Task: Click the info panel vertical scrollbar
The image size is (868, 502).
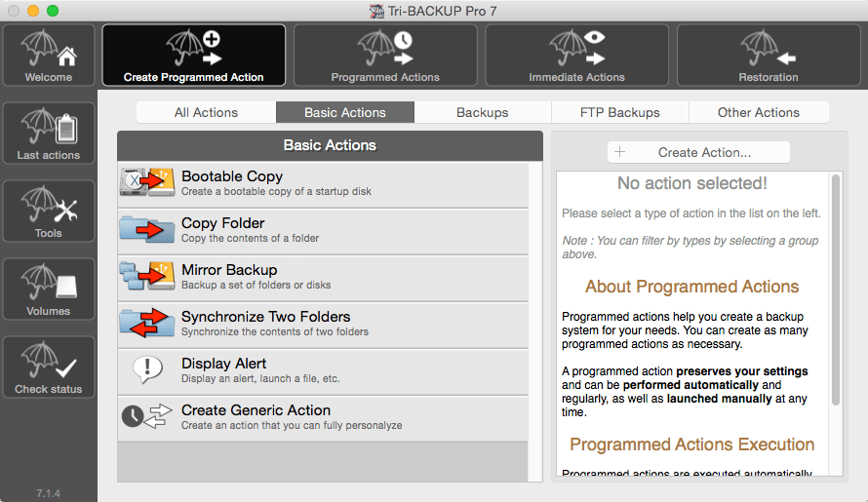Action: (836, 290)
